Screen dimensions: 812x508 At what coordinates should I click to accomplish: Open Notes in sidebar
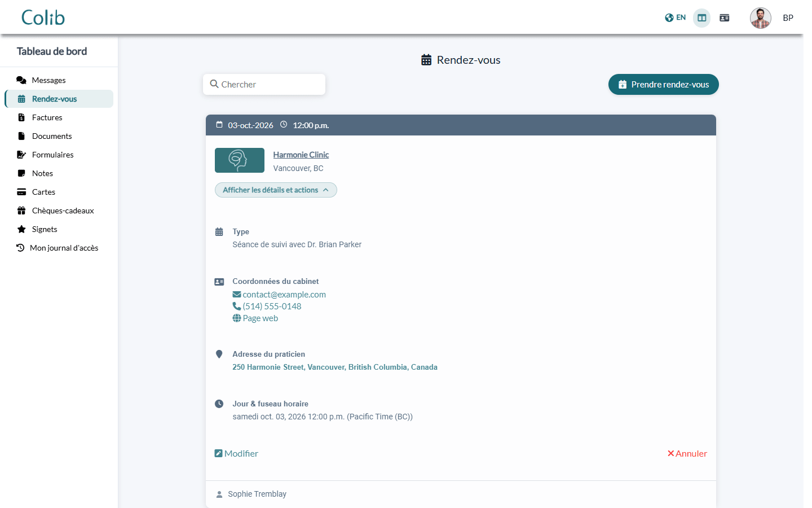59,173
